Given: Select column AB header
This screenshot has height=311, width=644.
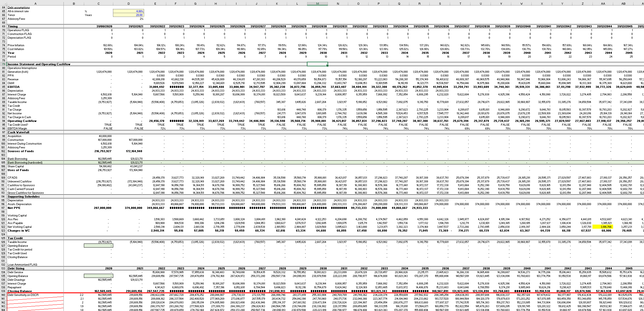Looking at the screenshot, I should click(623, 3).
